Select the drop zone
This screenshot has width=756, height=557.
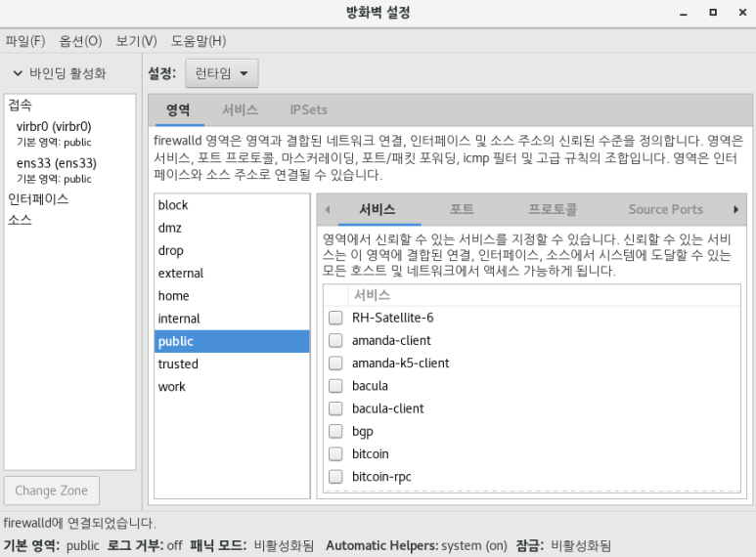point(232,250)
